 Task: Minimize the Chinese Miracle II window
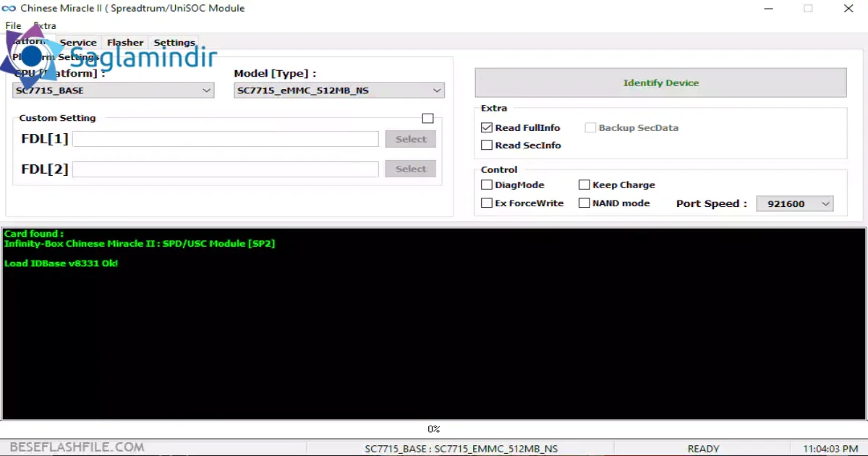tap(768, 9)
